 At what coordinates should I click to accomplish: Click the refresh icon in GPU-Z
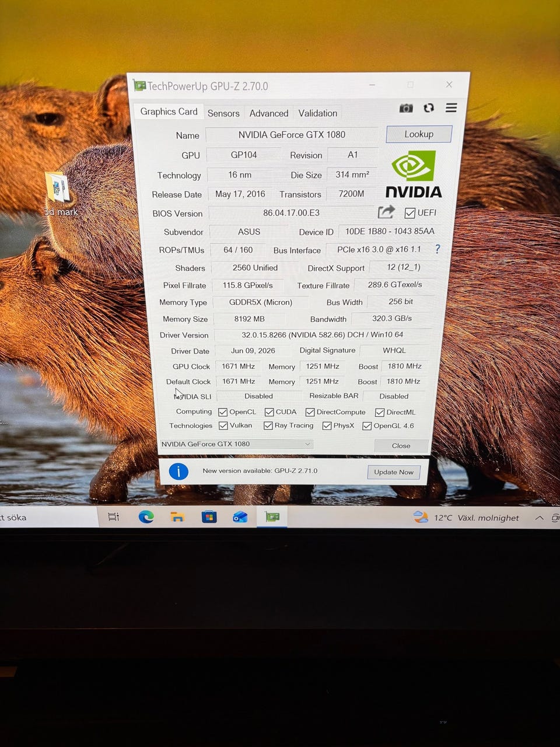point(429,108)
